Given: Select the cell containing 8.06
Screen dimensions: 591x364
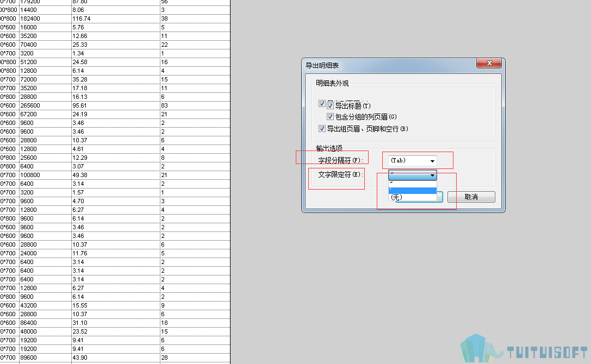Looking at the screenshot, I should [116, 10].
